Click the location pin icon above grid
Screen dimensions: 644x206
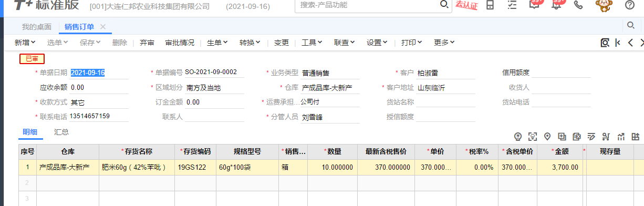pos(547,137)
